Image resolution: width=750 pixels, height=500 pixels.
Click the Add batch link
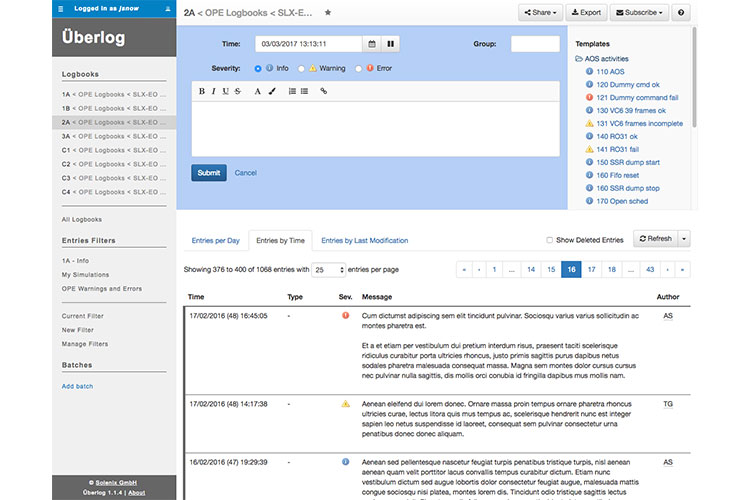(x=77, y=386)
